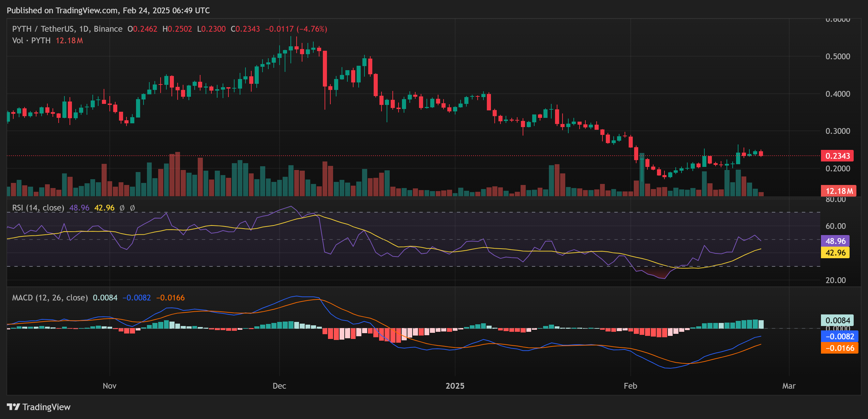Viewport: 868px width, 419px height.
Task: Select the 2025 label on the time axis
Action: tap(454, 386)
